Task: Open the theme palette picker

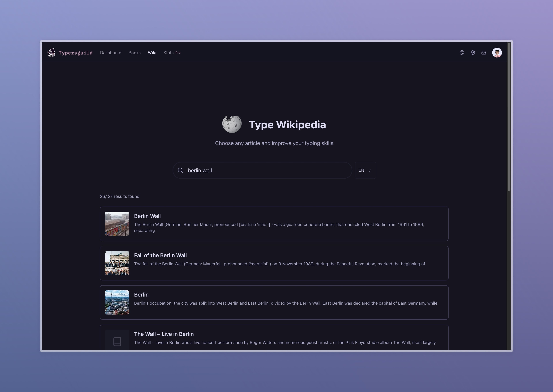Action: pyautogui.click(x=462, y=53)
